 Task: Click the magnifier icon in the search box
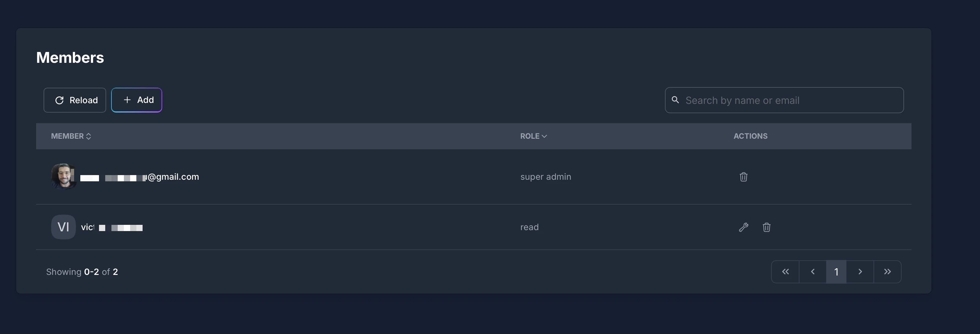675,100
